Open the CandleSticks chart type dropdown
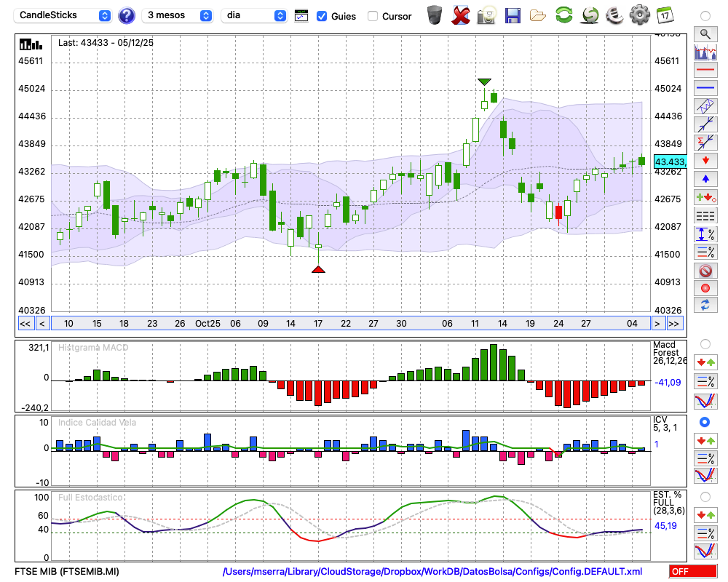The image size is (728, 582). (63, 15)
